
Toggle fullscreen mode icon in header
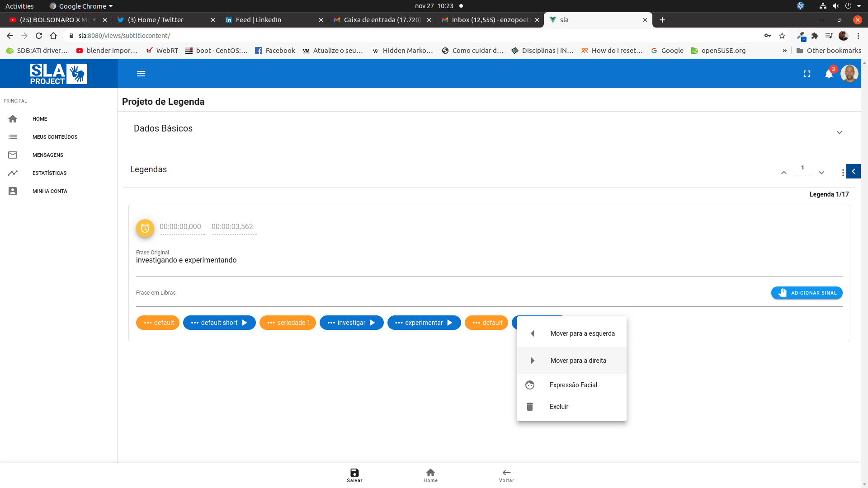[x=807, y=74]
